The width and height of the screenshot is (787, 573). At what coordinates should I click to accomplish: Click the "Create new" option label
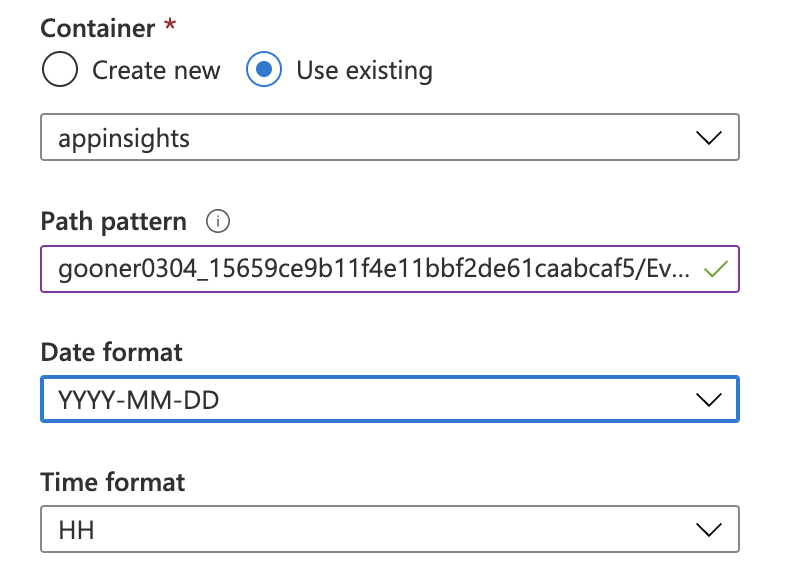pos(156,71)
